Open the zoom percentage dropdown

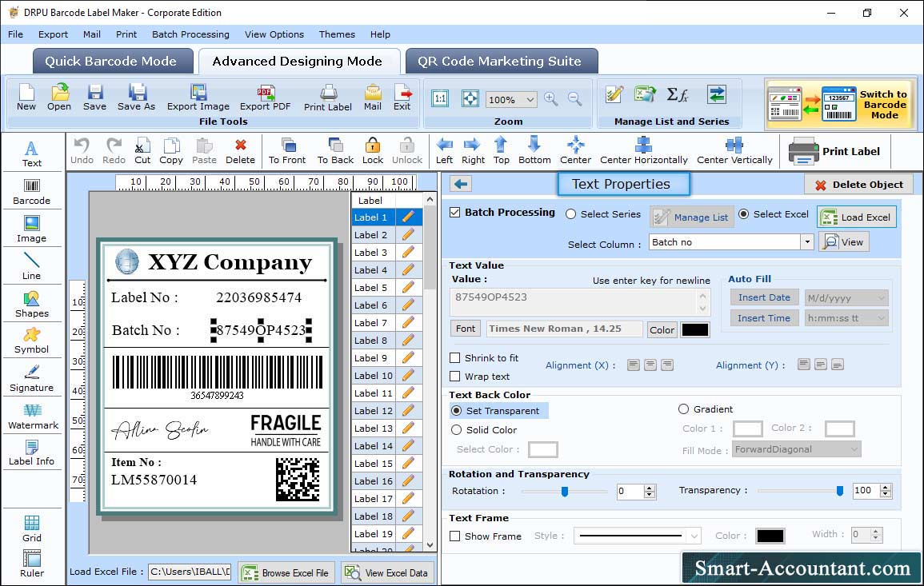530,99
